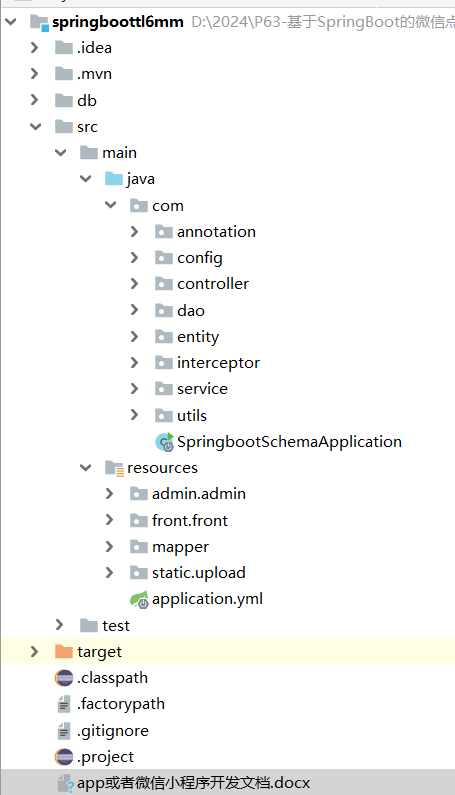Click the .gitignore file icon
This screenshot has width=455, height=795.
pyautogui.click(x=64, y=731)
